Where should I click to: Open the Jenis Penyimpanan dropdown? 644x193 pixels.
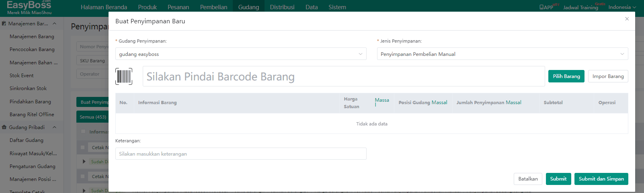502,54
